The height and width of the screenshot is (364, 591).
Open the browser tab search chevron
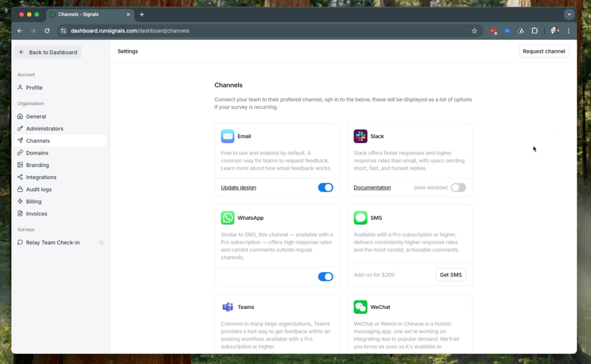click(x=569, y=14)
